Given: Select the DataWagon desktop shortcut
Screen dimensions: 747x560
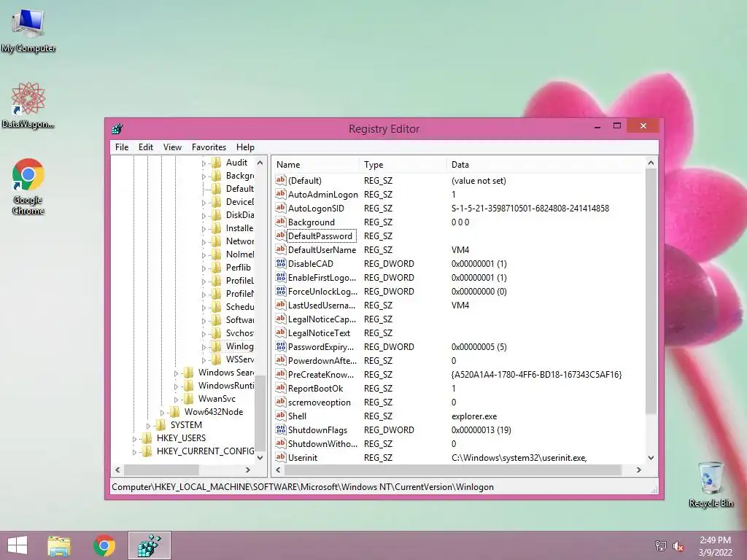Looking at the screenshot, I should pyautogui.click(x=28, y=105).
